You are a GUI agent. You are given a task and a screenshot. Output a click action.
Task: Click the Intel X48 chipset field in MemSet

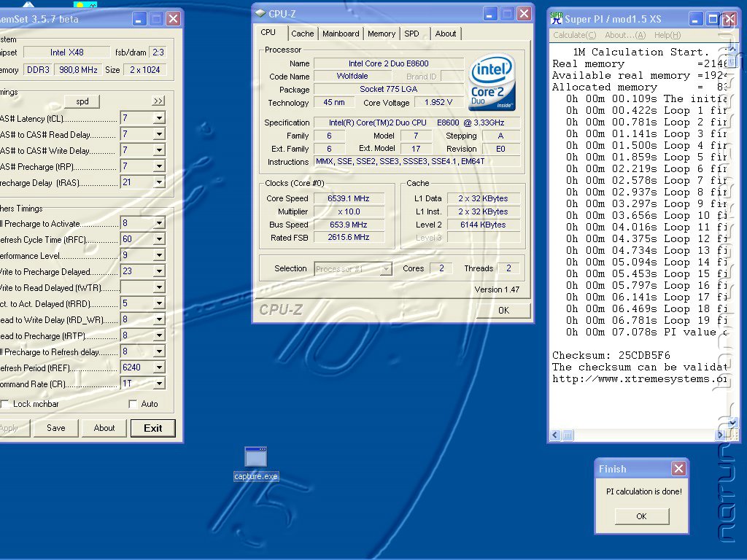[x=66, y=52]
